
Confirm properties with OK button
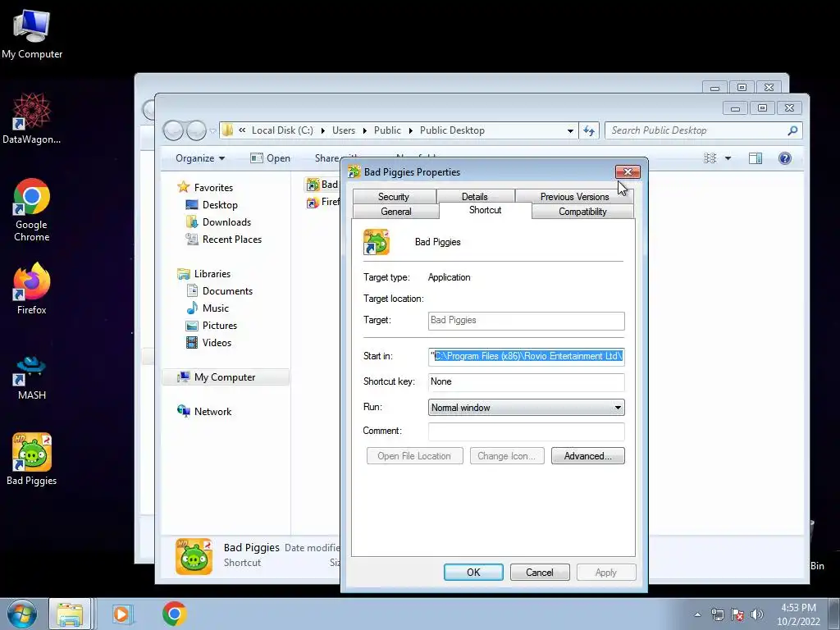pyautogui.click(x=473, y=572)
